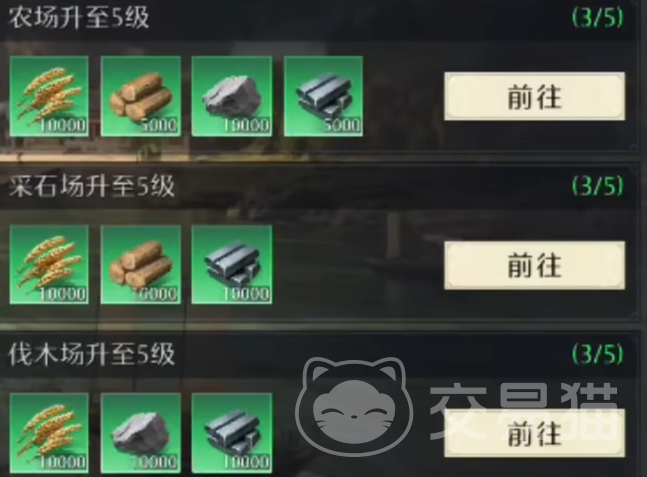Click the lumber yard (3/5) progress counter
647x477 pixels.
tap(598, 354)
